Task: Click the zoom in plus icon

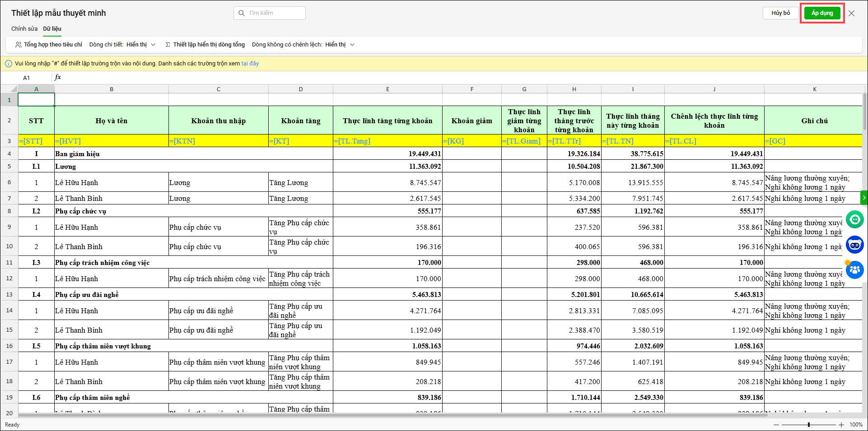Action: tap(841, 425)
